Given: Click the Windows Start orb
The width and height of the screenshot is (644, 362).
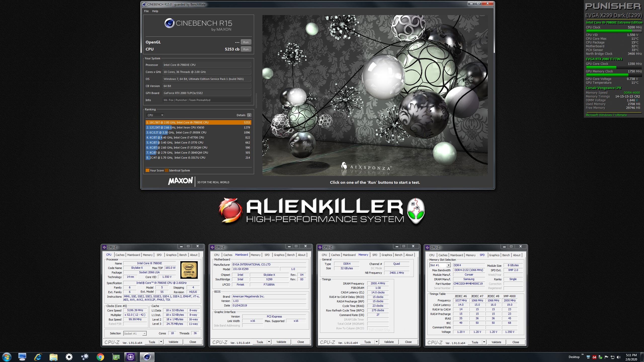Looking at the screenshot, I should [7, 357].
